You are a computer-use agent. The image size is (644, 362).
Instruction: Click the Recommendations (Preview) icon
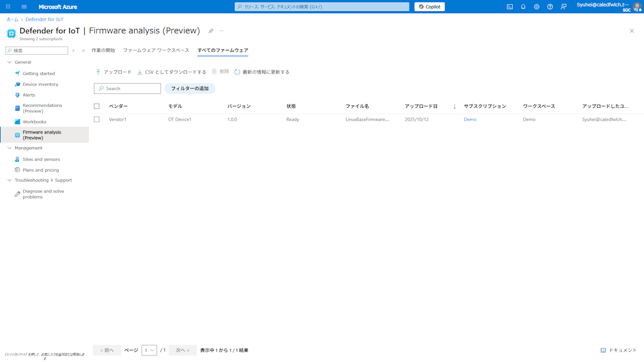pos(17,108)
